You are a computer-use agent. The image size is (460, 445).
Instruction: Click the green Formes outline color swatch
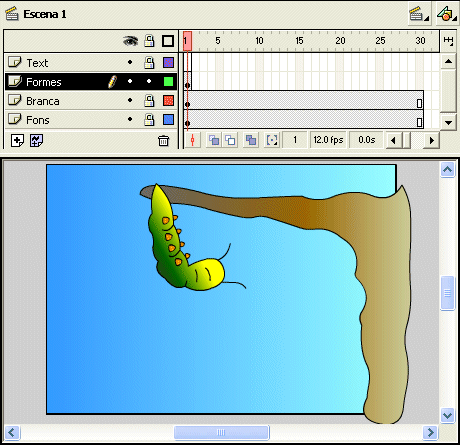coord(168,81)
